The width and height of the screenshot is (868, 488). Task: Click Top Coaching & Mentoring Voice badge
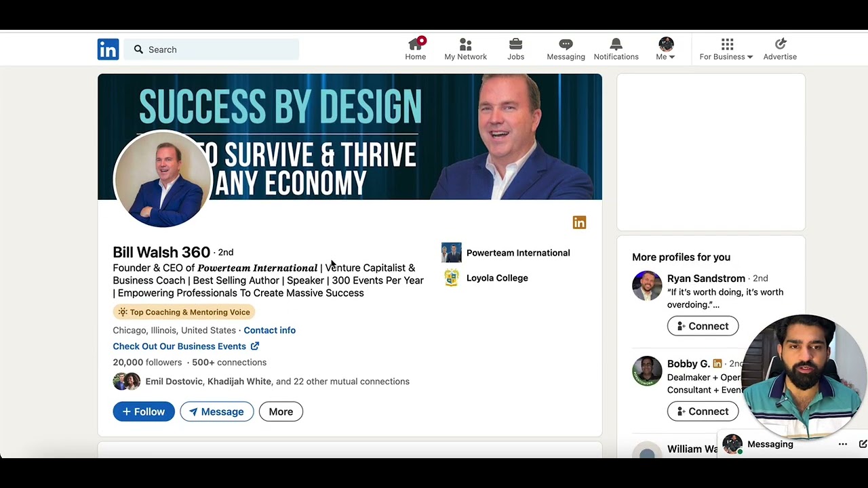click(184, 312)
